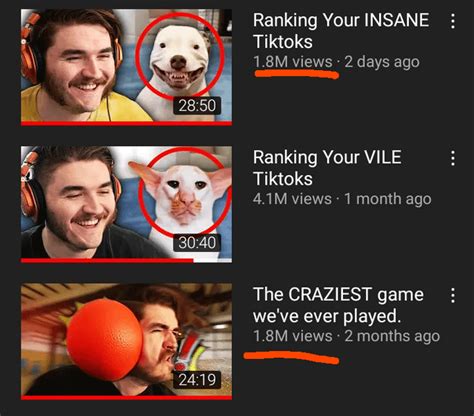Click the 4.1M views 1 month ago text
Viewport: 474px width, 416px height.
tap(342, 199)
